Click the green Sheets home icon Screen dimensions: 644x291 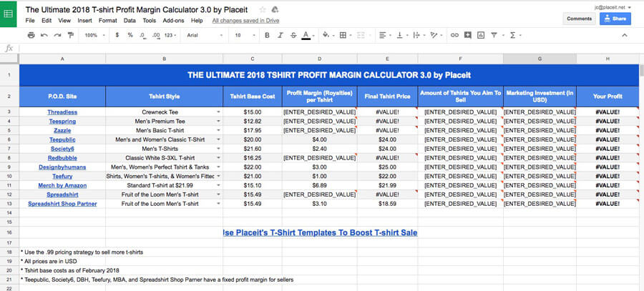(8, 14)
